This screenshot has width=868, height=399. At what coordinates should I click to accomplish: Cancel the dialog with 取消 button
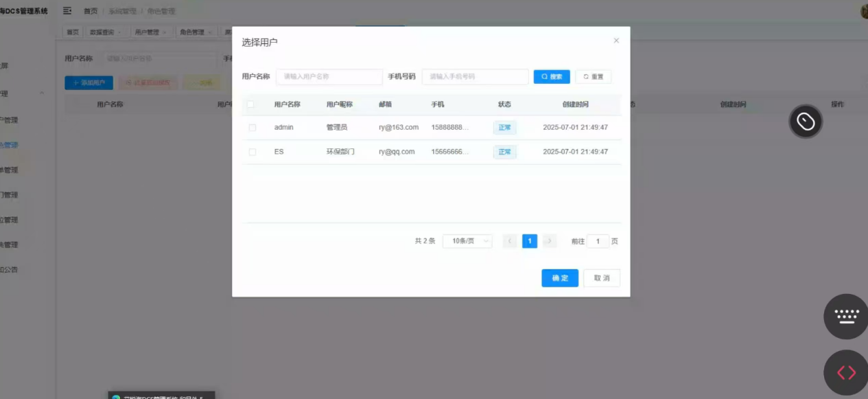[x=602, y=278]
